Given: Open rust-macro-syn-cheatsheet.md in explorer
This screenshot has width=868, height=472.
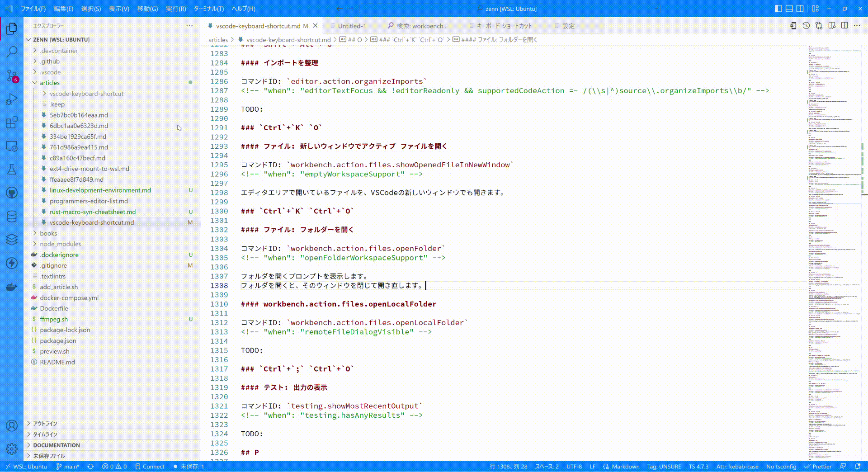Looking at the screenshot, I should (x=112, y=212).
